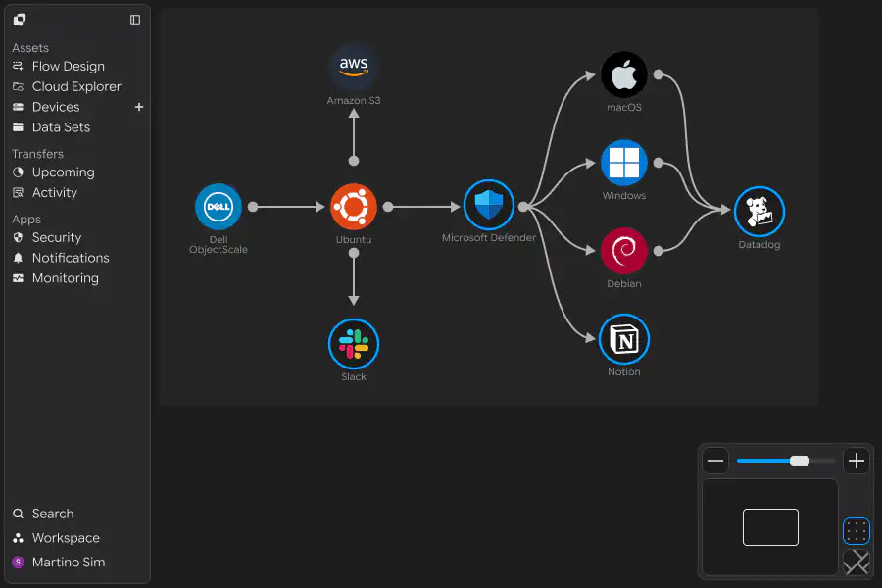Click Dell ObjectScale's output connector dot
This screenshot has height=588, width=882.
click(253, 207)
